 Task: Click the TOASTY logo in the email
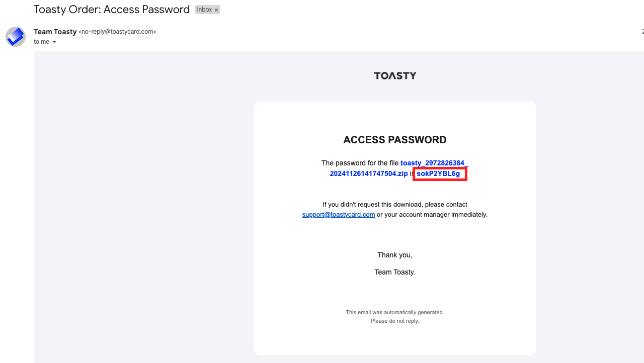[x=395, y=76]
